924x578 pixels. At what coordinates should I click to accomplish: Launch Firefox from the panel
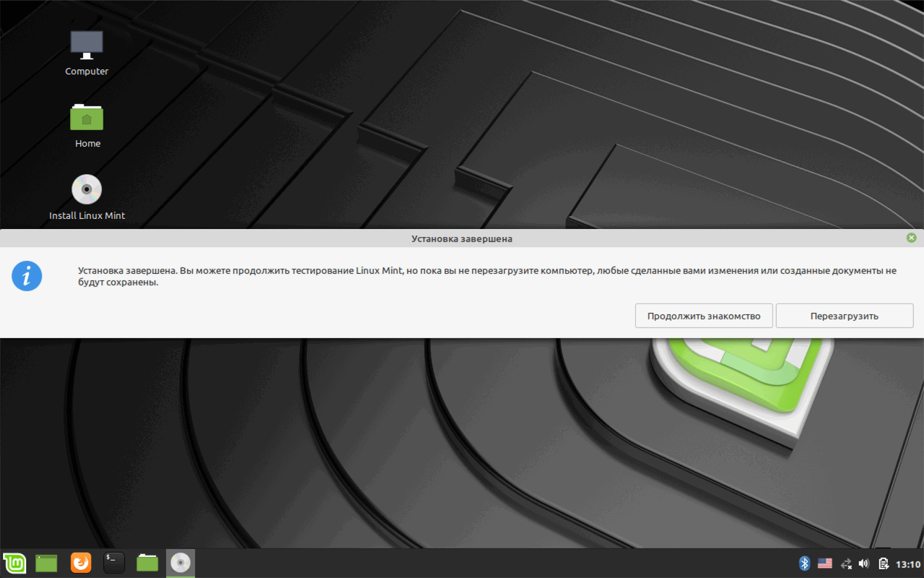[x=81, y=563]
